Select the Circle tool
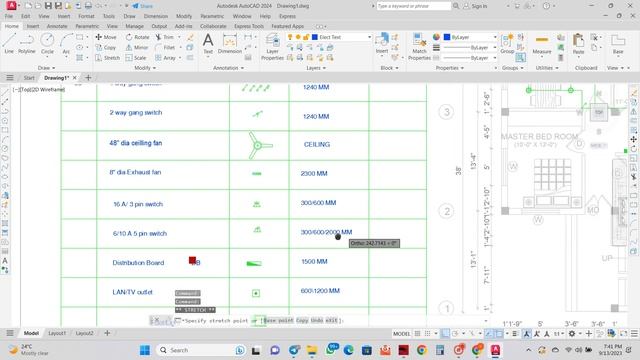Image resolution: width=640 pixels, height=360 pixels. click(47, 44)
